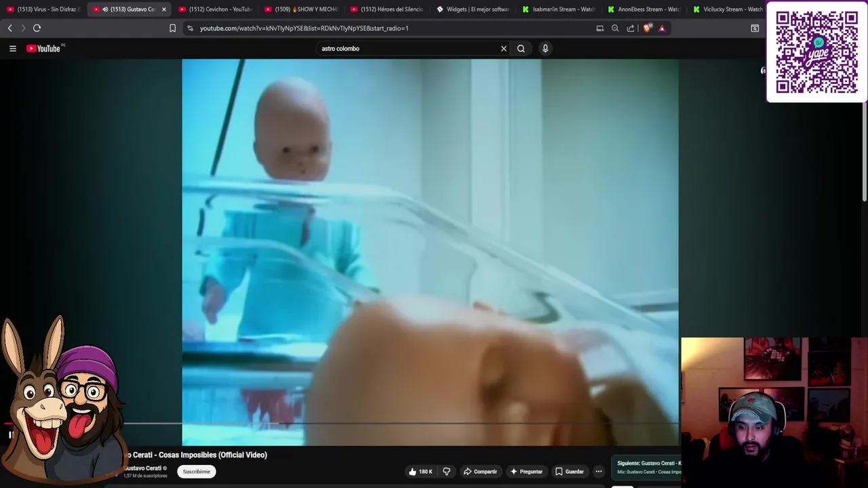Start voice search with microphone
Screen dimensions: 868x488
point(545,48)
